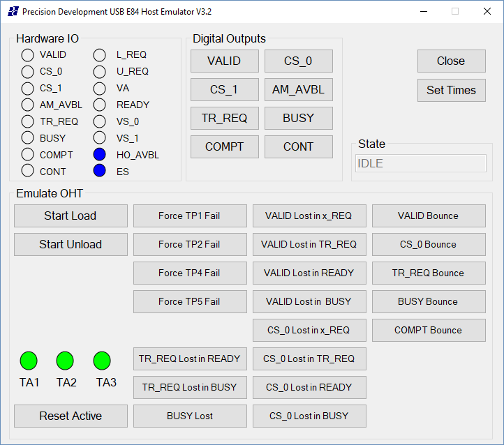The width and height of the screenshot is (504, 445).
Task: Click the VS_0 hardware IO indicator
Action: click(x=100, y=121)
